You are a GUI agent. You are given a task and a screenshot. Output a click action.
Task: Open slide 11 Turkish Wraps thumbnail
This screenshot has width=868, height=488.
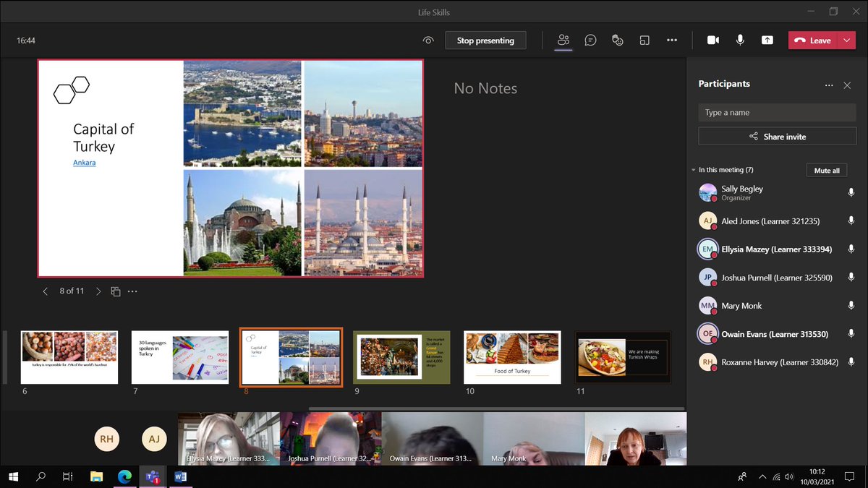(623, 357)
